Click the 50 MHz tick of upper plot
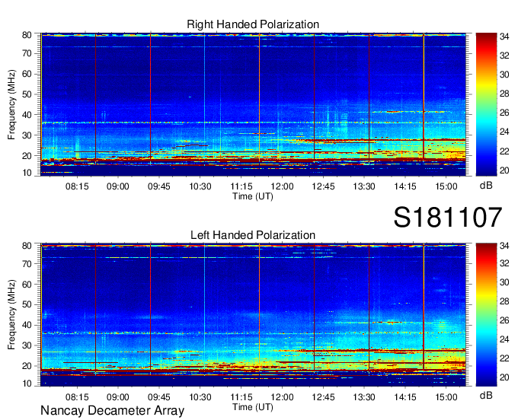The image size is (518, 420). [x=27, y=94]
